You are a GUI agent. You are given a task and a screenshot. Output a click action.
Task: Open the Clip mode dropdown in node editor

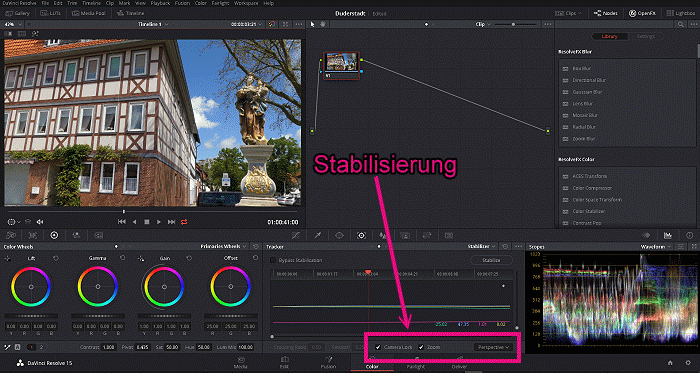pos(483,24)
